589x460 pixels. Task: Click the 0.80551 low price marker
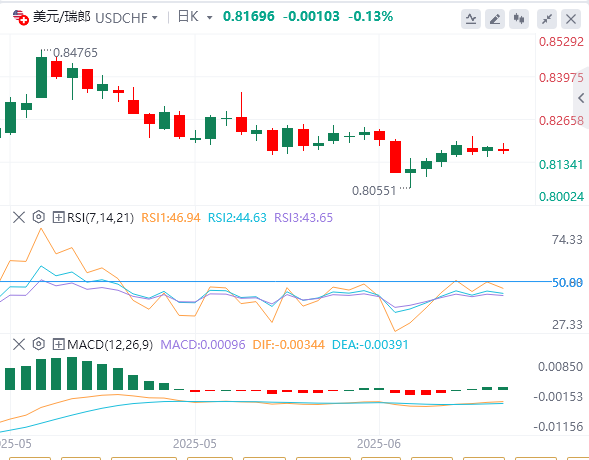[x=374, y=191]
